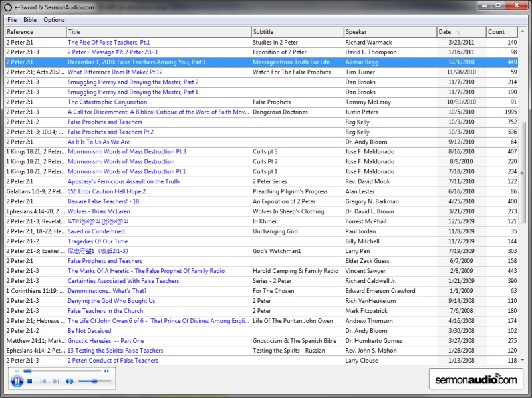
Task: Open '13 Testing the Spirits: False Teachers'
Action: point(115,351)
